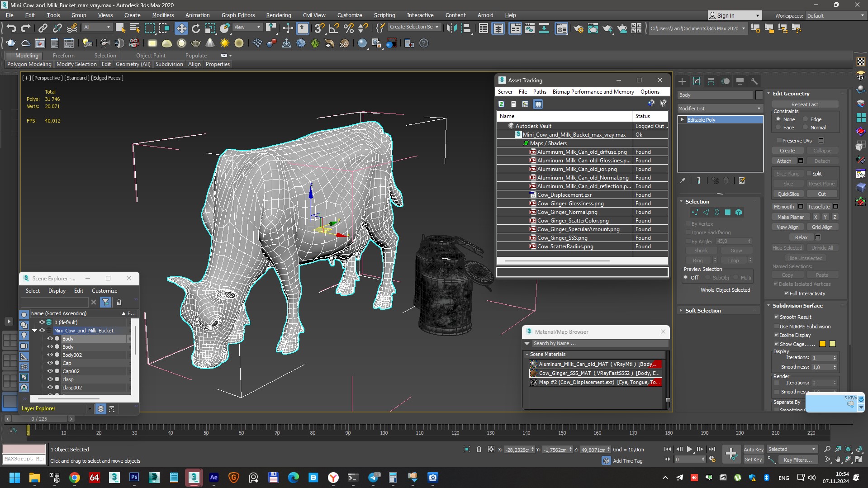Enable the Preserve UVs checkbox

pos(779,141)
